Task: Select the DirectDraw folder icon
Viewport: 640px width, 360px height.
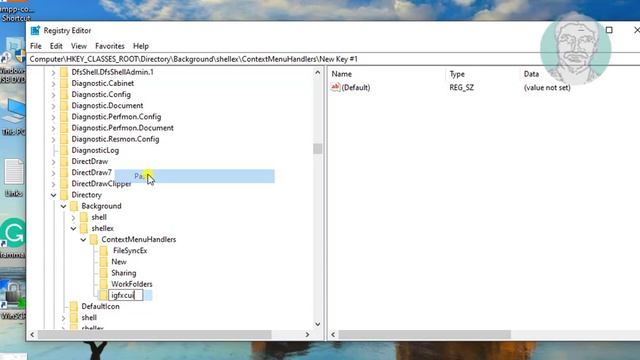Action: [x=64, y=161]
